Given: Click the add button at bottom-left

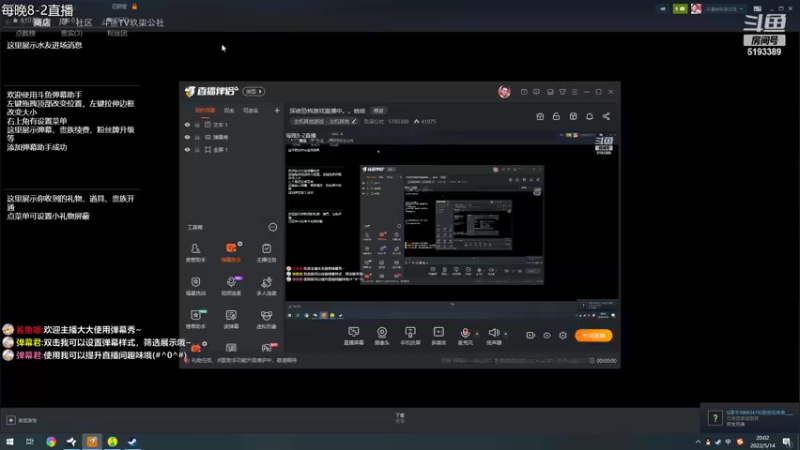Looking at the screenshot, I should [11, 420].
